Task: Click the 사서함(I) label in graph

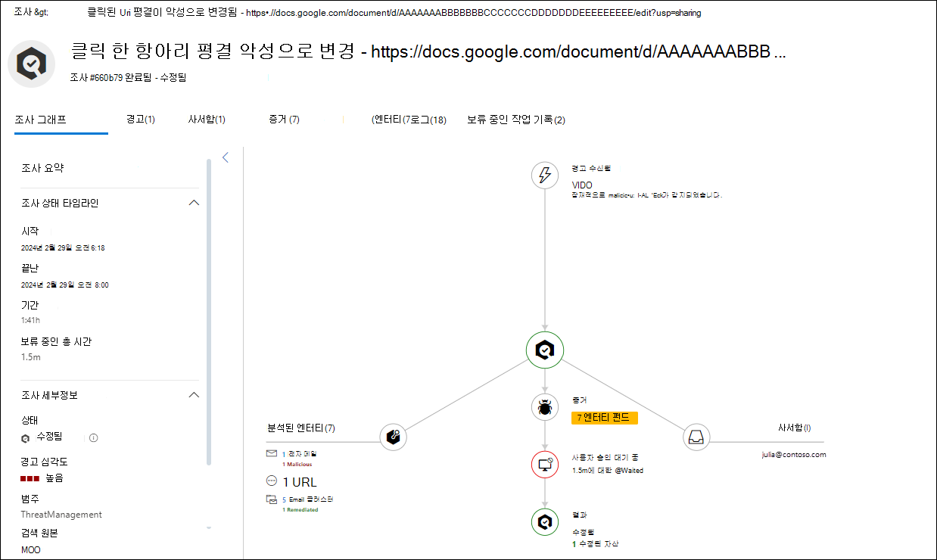Action: [x=795, y=428]
